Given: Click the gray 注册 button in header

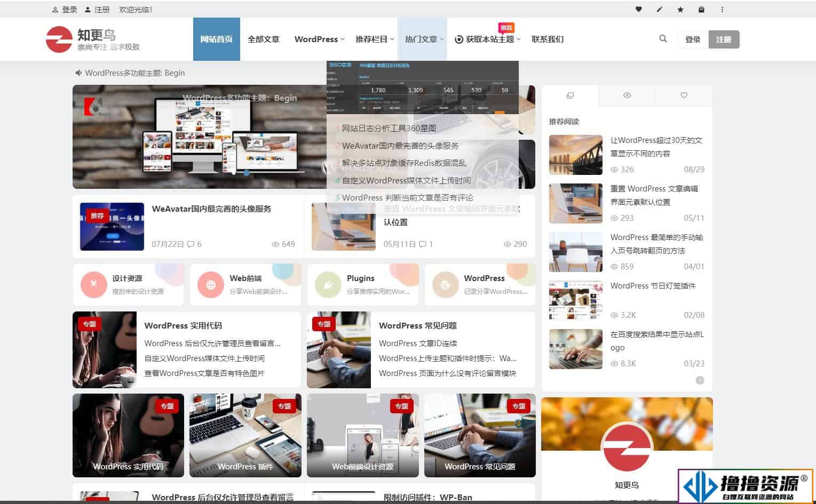Looking at the screenshot, I should [724, 39].
